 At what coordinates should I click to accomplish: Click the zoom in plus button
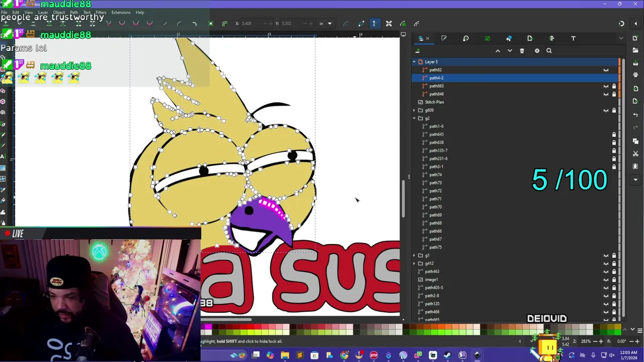601,341
